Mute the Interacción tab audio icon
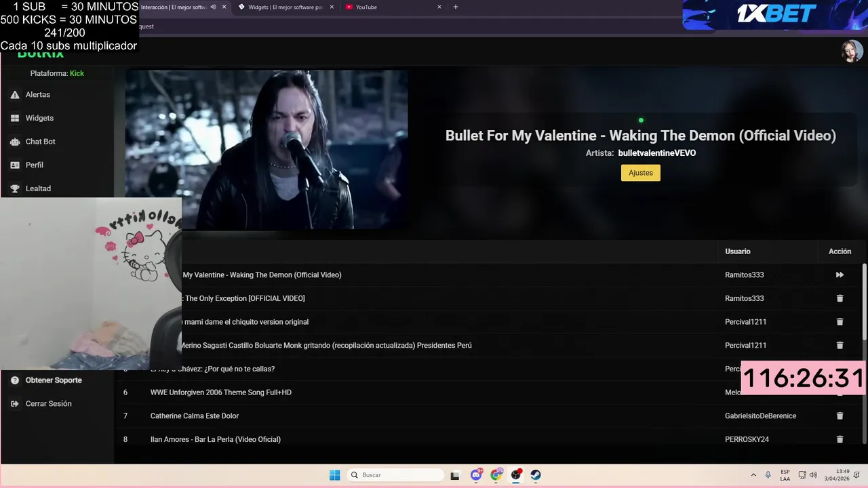Screen dimensions: 868x488 tap(214, 7)
